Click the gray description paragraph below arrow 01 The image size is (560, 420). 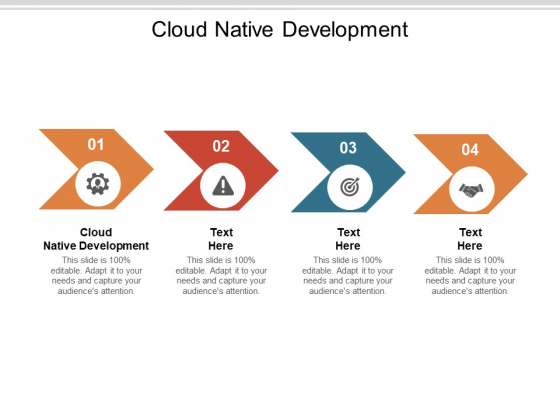(96, 275)
